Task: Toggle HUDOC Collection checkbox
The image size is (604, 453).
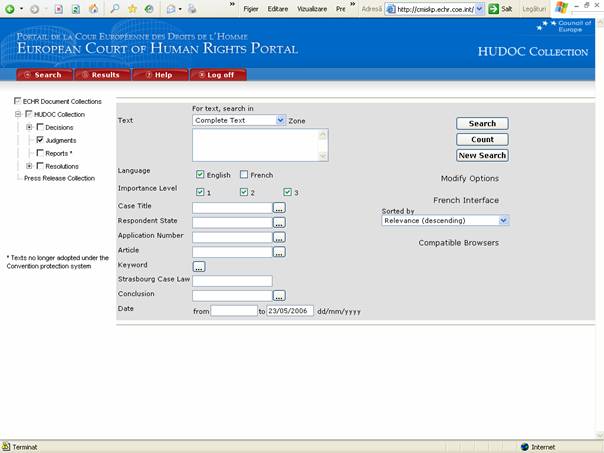Action: [x=29, y=114]
